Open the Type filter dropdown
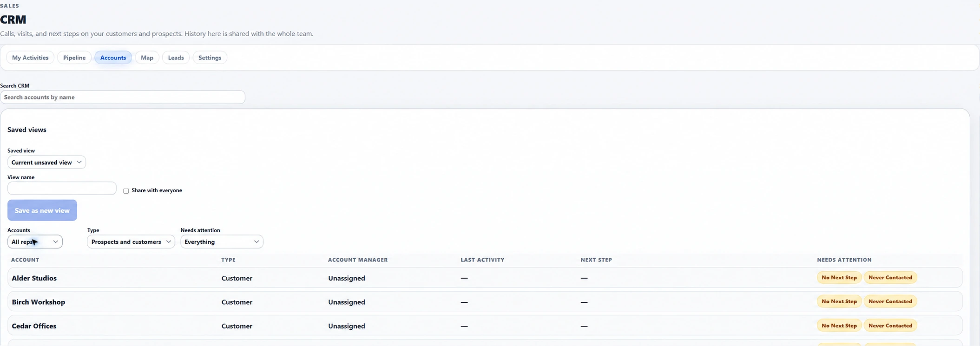This screenshot has height=346, width=980. coord(131,242)
